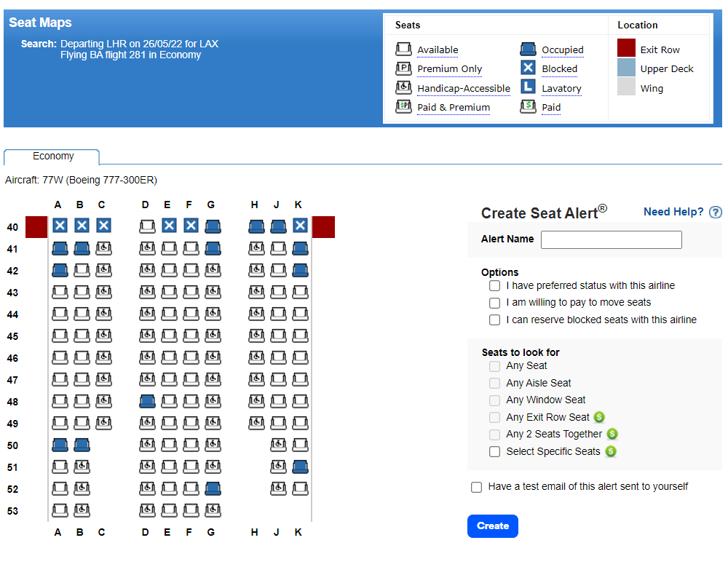The width and height of the screenshot is (728, 567).
Task: Click the Exit Row red color swatch
Action: tap(626, 49)
